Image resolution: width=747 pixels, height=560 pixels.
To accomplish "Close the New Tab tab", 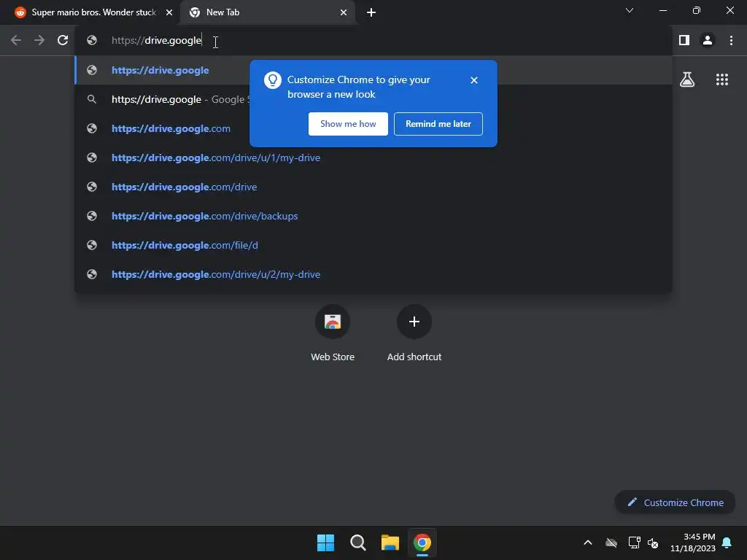I will [x=344, y=12].
